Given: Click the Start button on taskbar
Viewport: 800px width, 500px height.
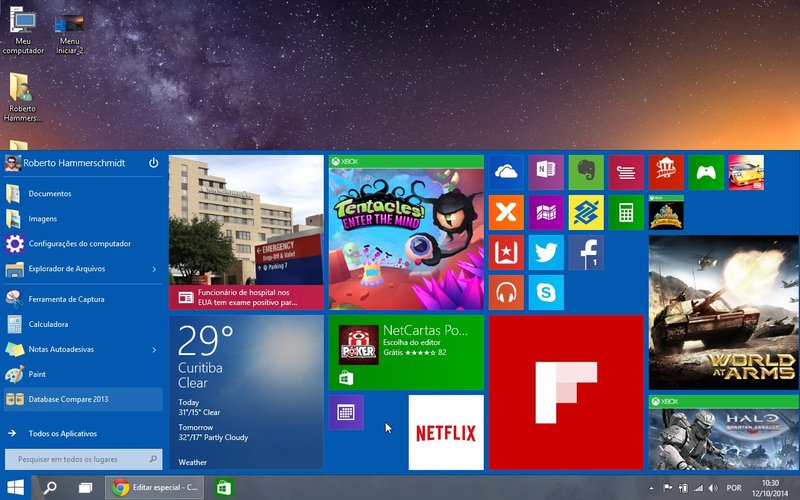Looking at the screenshot, I should tap(15, 487).
